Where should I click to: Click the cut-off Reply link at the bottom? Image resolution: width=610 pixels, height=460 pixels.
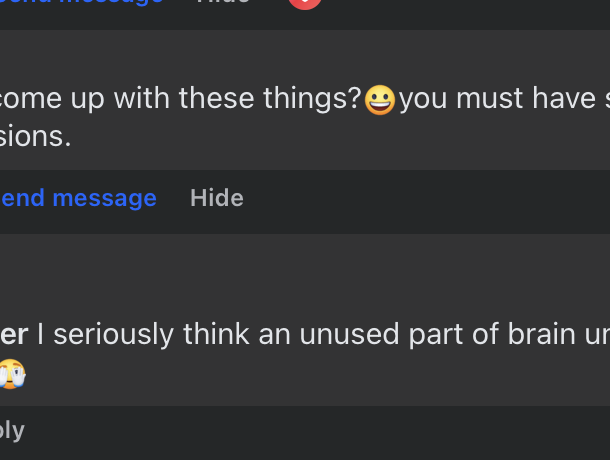12,430
